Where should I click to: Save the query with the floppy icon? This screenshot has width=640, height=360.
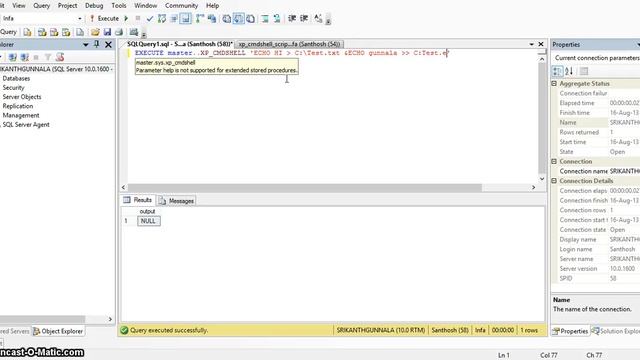[x=107, y=32]
